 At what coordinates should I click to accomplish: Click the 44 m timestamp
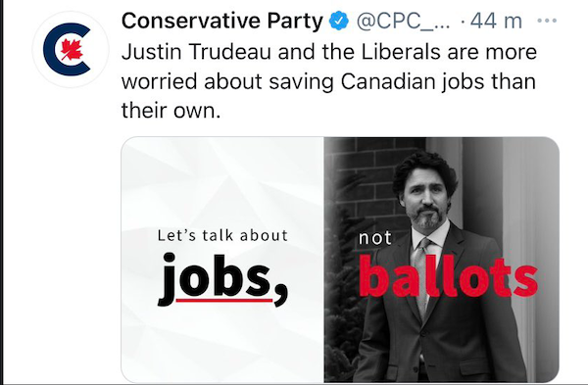(x=496, y=21)
